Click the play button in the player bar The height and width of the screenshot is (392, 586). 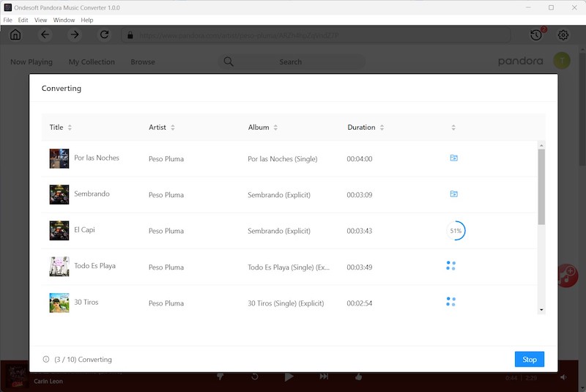tap(289, 377)
